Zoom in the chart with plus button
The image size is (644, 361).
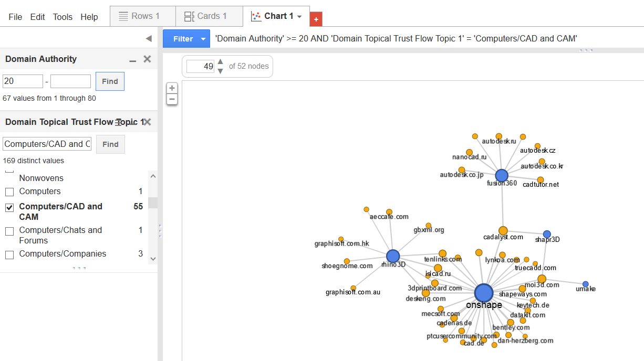pyautogui.click(x=172, y=88)
